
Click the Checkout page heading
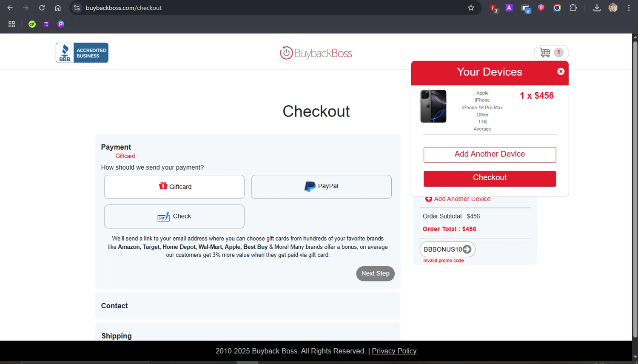point(316,111)
